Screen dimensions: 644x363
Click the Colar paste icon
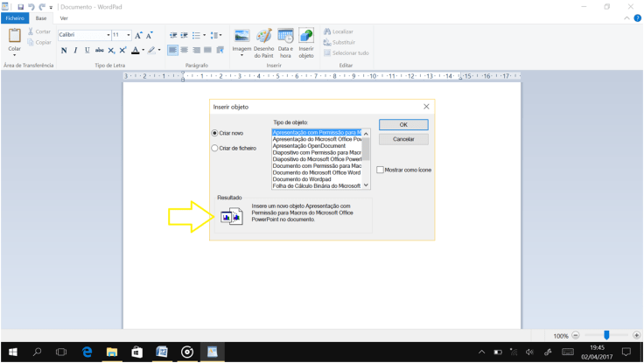coord(15,36)
